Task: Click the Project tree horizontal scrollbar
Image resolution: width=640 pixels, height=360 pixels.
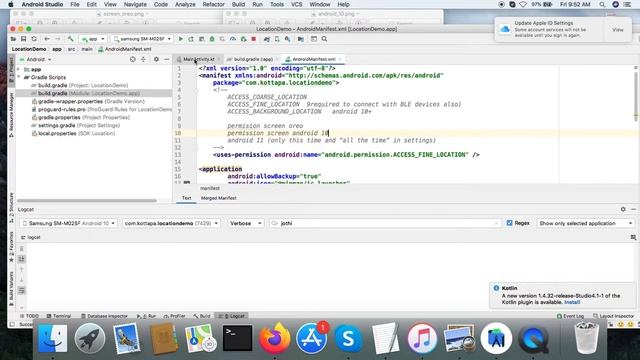Action: (x=87, y=200)
